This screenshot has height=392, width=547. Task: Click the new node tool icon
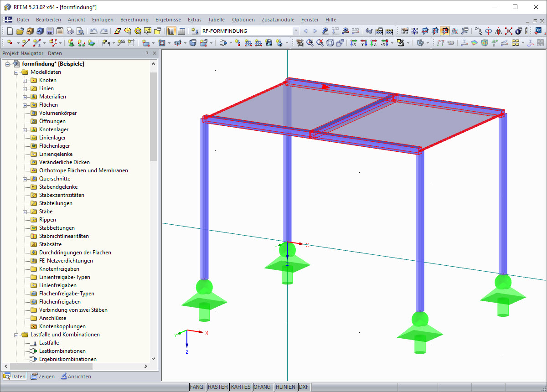coord(10,43)
